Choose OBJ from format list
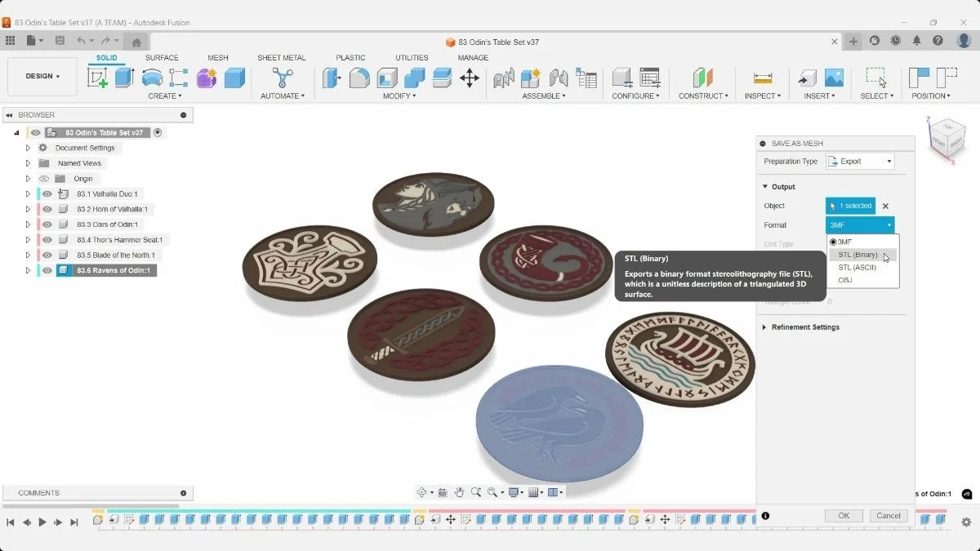The image size is (980, 551). 863,280
